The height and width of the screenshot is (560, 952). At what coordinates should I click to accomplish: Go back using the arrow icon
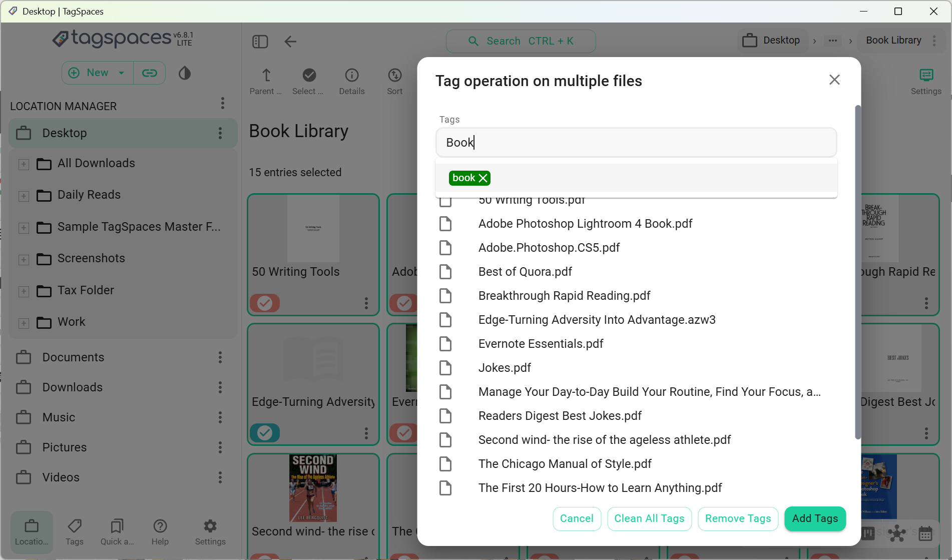(x=290, y=41)
